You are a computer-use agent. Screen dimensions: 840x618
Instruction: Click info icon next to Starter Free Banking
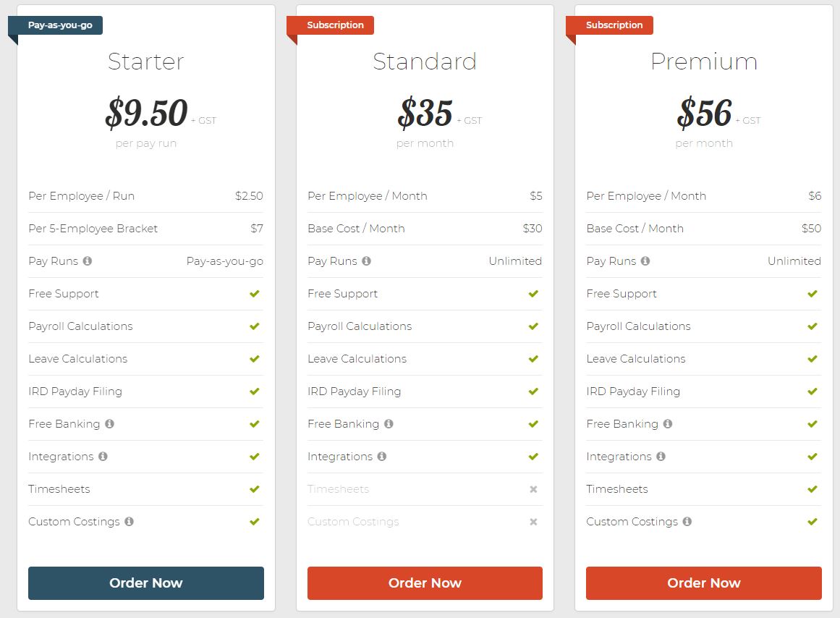(109, 424)
